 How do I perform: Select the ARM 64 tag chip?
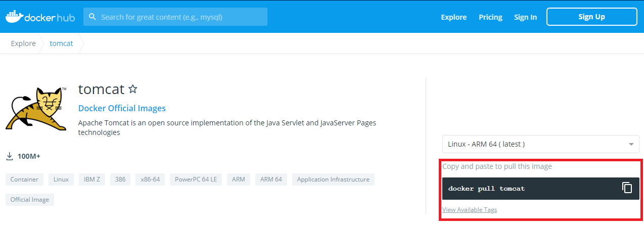[271, 179]
